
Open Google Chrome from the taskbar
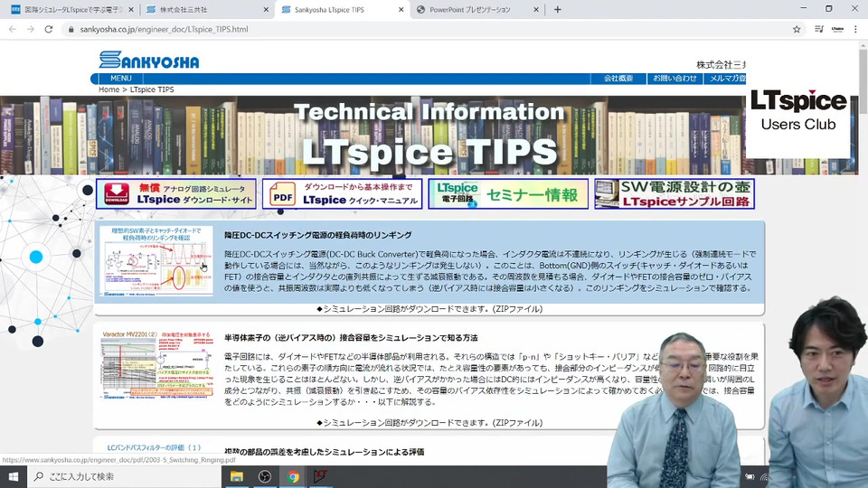pyautogui.click(x=293, y=476)
